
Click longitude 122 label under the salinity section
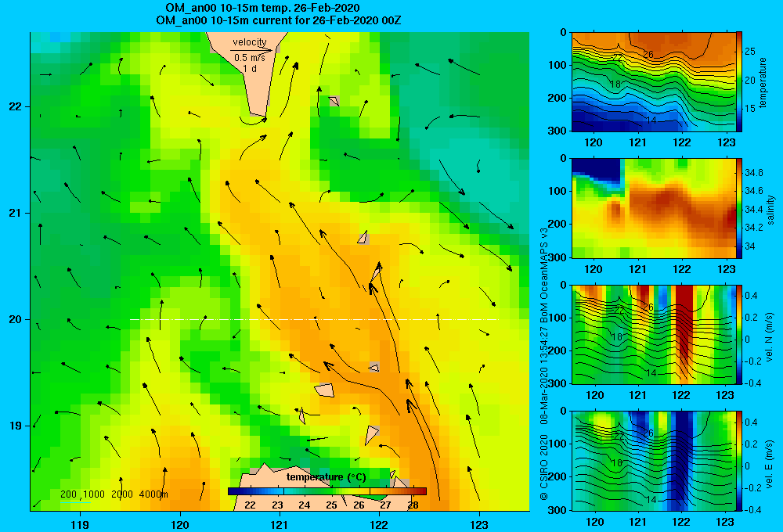(x=682, y=269)
